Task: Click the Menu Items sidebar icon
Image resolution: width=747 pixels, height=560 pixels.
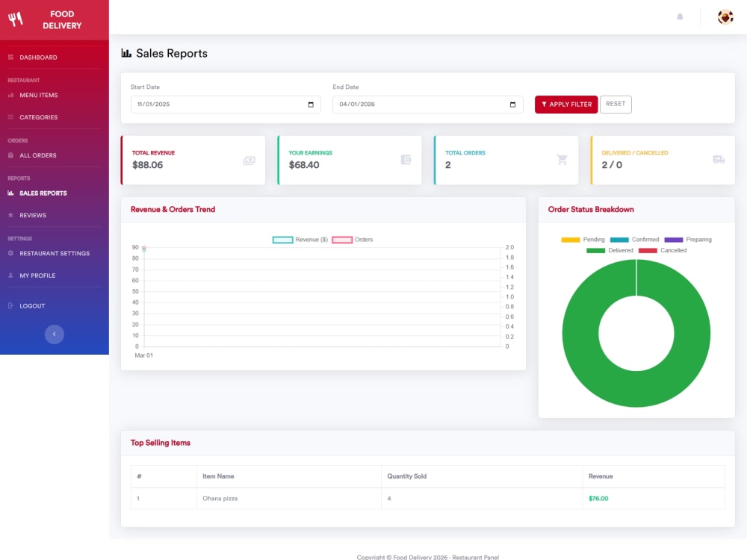Action: [10, 96]
